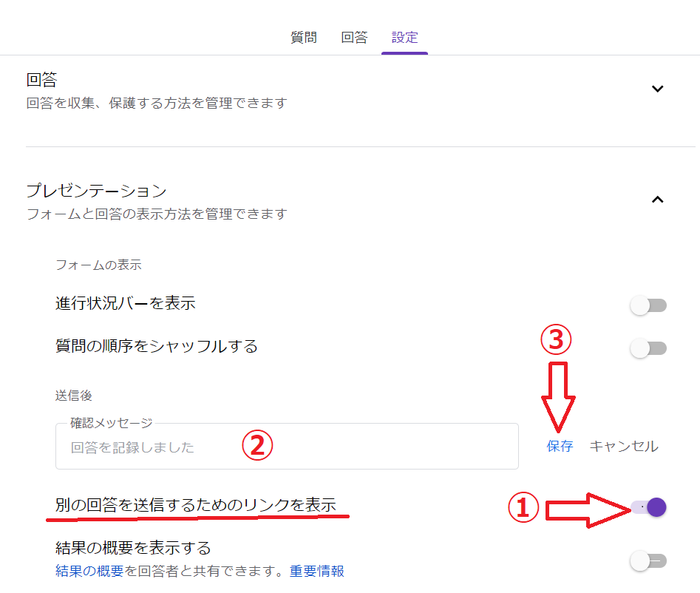The image size is (700, 593).
Task: Click 質問の順序をシャッフルする label text
Action: pyautogui.click(x=157, y=346)
